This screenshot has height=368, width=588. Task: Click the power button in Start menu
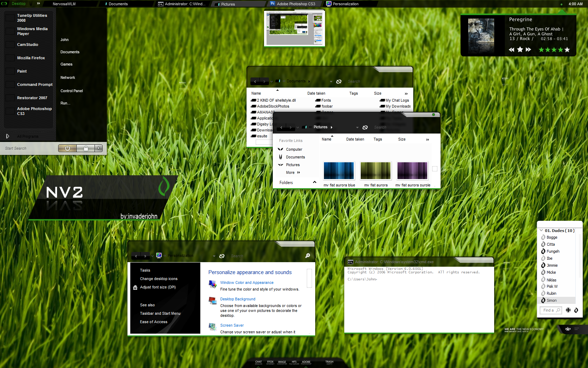[x=68, y=148]
